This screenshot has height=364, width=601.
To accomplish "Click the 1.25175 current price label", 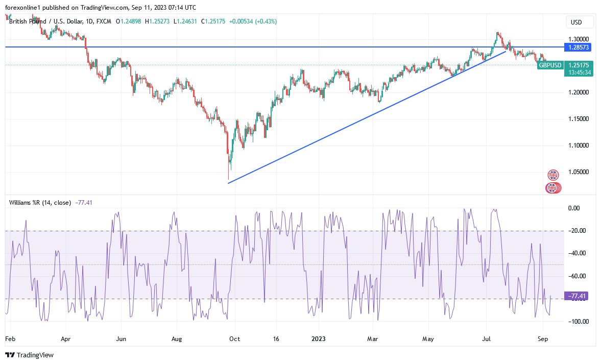I will pos(579,65).
